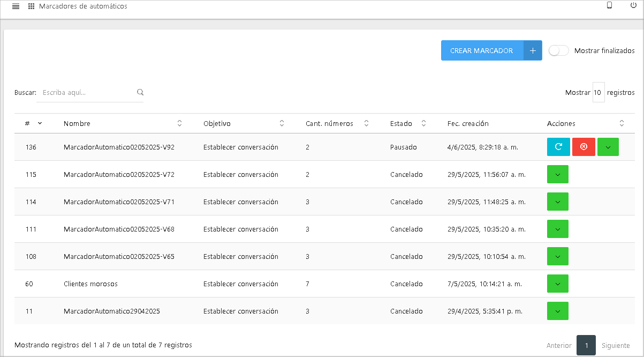The height and width of the screenshot is (357, 644).
Task: Open the # column sort dropdown
Action: tap(40, 123)
